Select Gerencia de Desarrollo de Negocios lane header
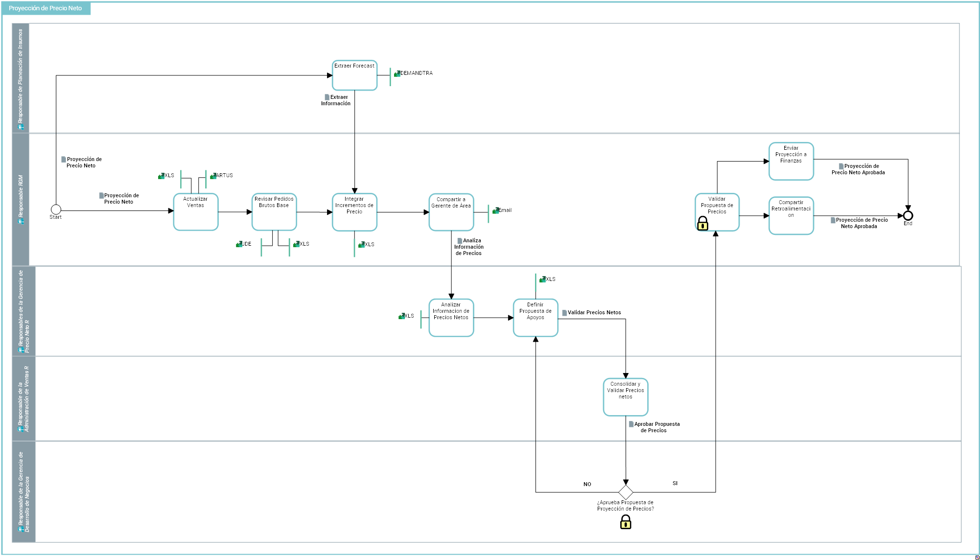 point(24,491)
